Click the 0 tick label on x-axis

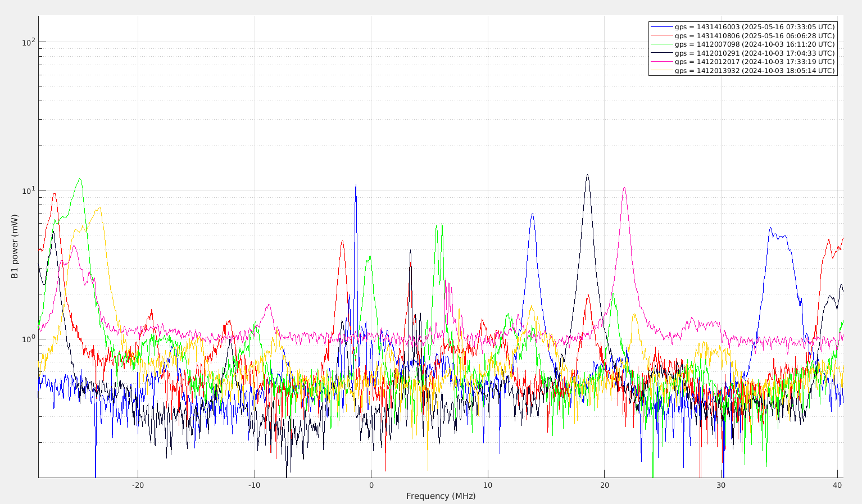[x=371, y=485]
